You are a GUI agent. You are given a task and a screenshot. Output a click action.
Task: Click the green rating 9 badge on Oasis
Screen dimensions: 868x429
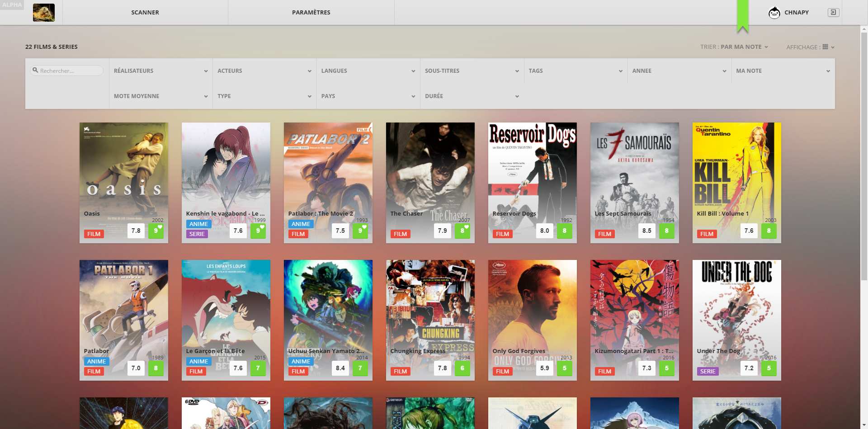(x=156, y=231)
